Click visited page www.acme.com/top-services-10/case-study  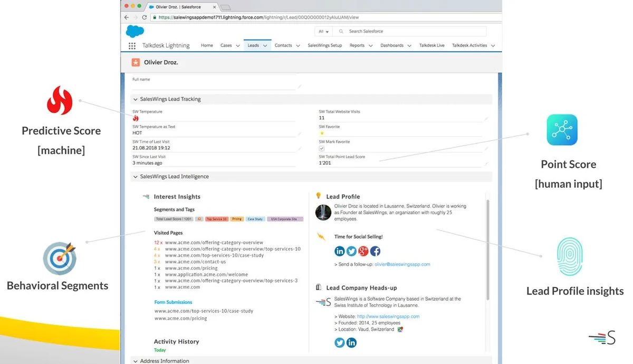[214, 255]
